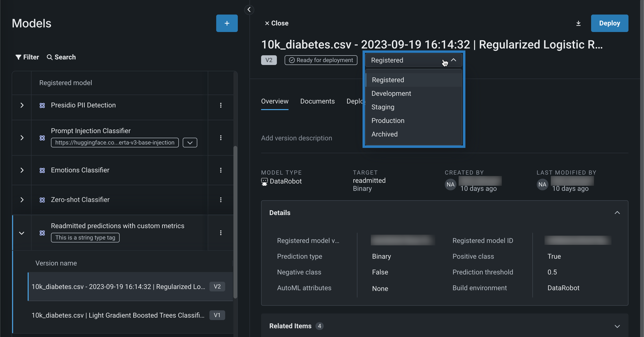This screenshot has width=644, height=337.
Task: Collapse Readmitted predictions with custom metrics
Action: click(22, 233)
